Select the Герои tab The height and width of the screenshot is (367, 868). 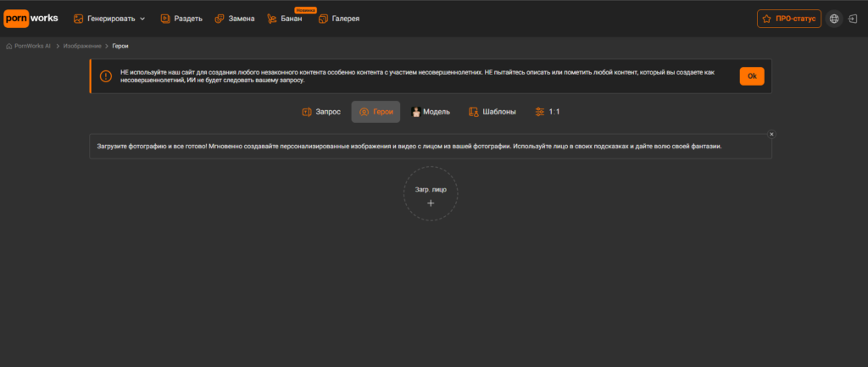tap(376, 112)
